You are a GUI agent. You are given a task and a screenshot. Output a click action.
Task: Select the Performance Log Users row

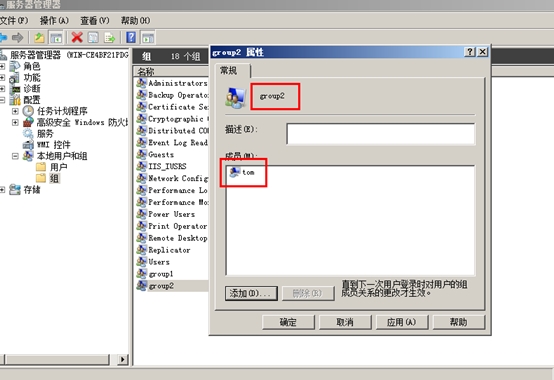(172, 190)
